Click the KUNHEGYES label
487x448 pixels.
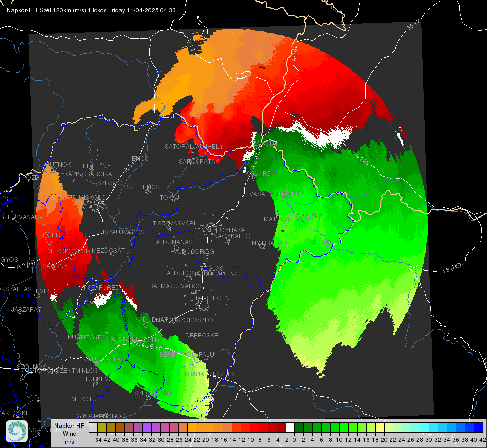[x=87, y=337]
